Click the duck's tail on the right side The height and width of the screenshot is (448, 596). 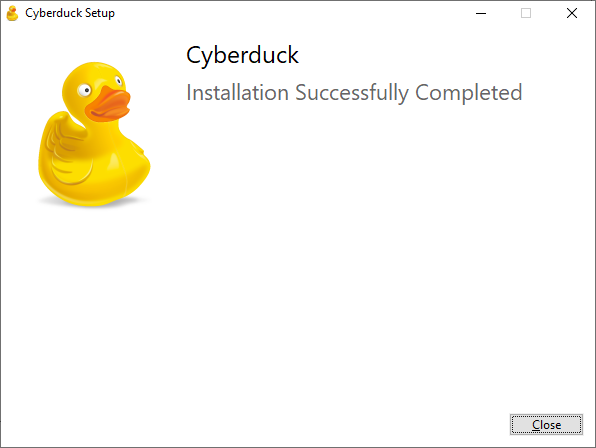tap(143, 161)
